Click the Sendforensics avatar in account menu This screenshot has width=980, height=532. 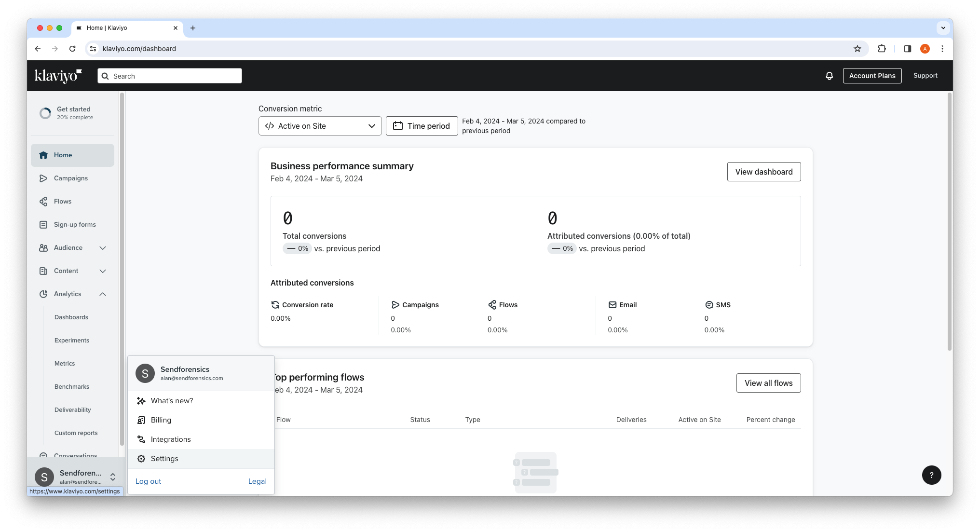(145, 373)
